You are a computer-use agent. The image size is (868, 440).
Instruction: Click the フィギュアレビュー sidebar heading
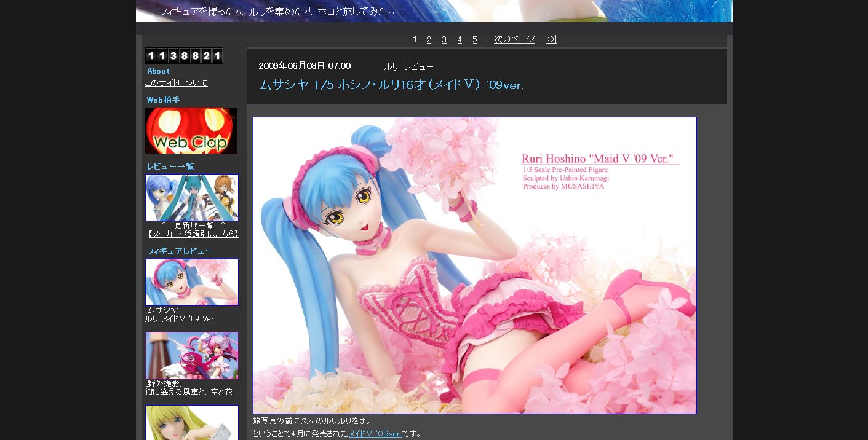pos(180,251)
